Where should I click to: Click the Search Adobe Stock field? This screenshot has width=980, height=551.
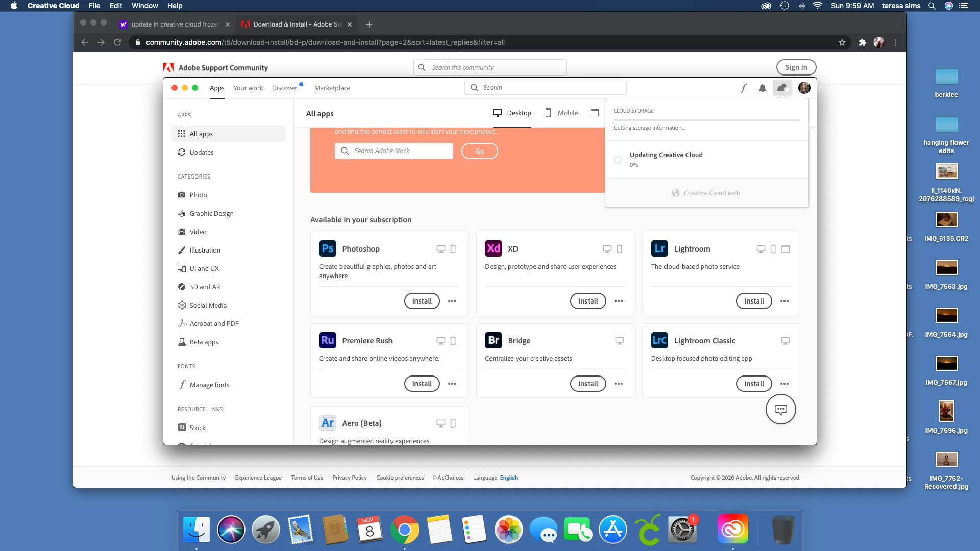pyautogui.click(x=394, y=151)
